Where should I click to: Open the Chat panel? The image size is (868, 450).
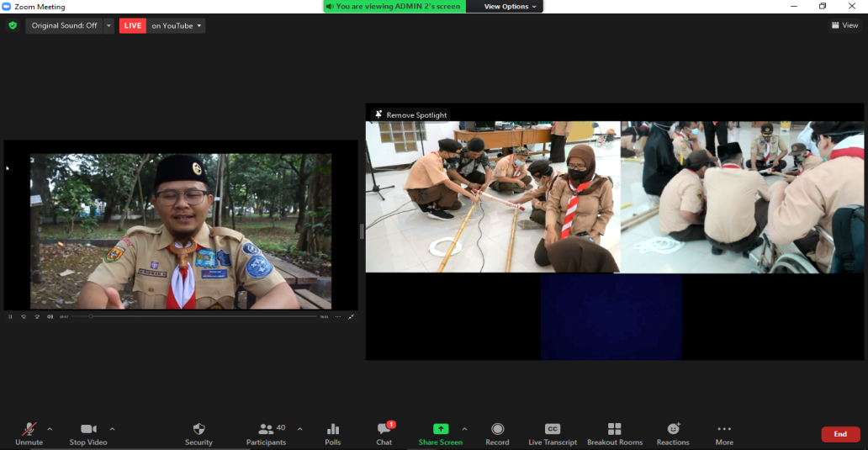(384, 434)
